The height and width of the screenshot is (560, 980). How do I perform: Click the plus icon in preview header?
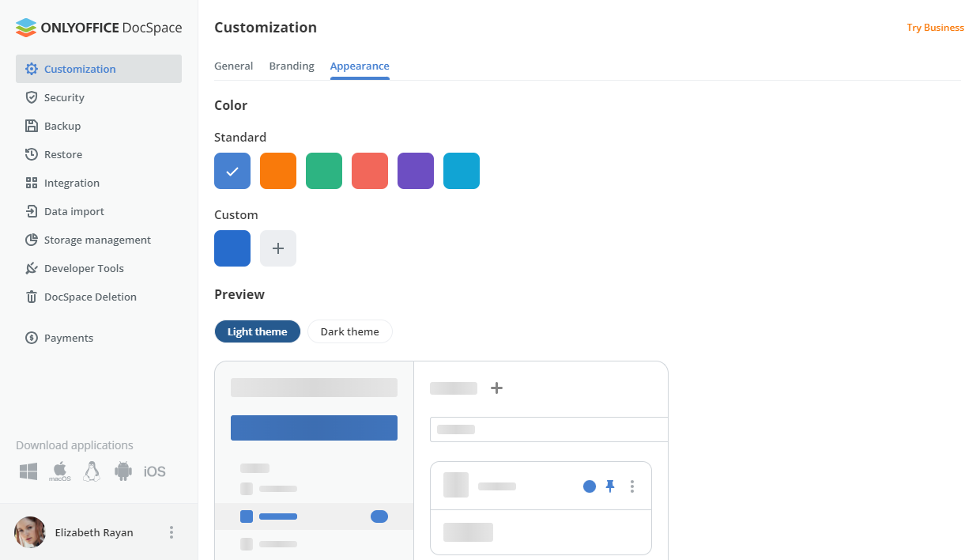pos(496,388)
